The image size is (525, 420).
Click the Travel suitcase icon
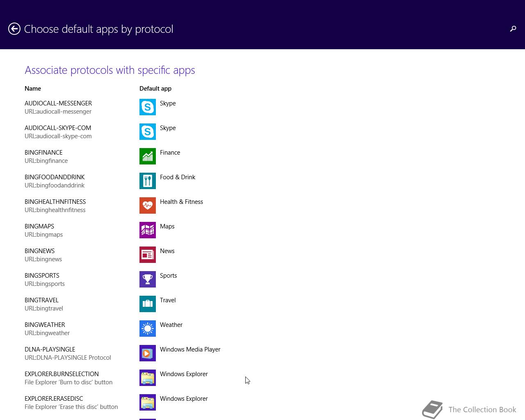click(148, 304)
